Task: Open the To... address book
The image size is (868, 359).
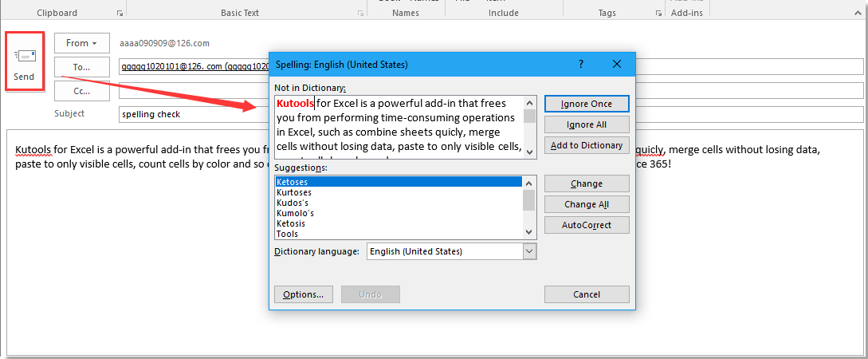Action: [x=82, y=67]
